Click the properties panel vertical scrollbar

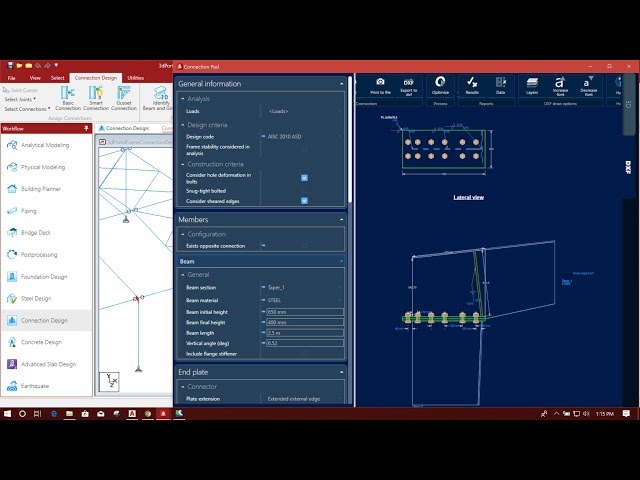coord(350,139)
